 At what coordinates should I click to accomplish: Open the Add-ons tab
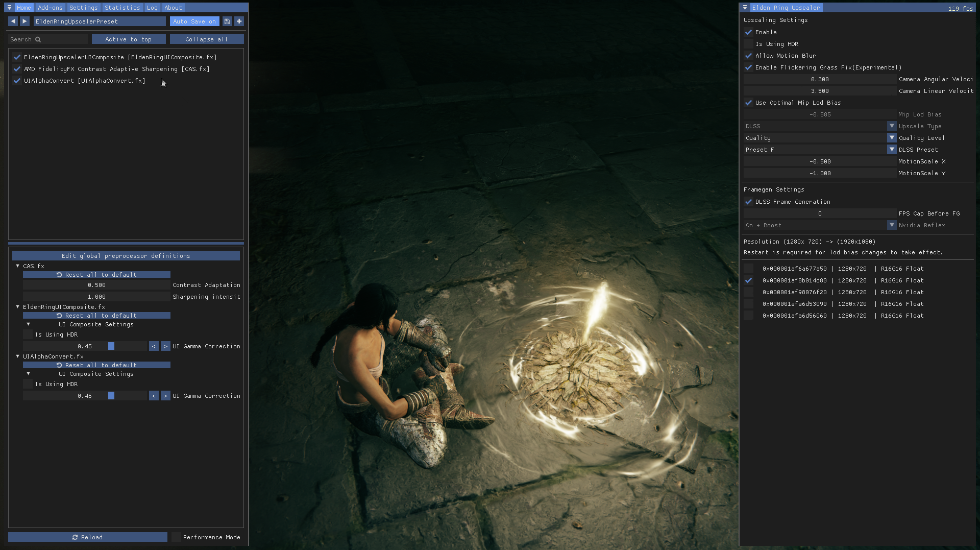point(50,8)
